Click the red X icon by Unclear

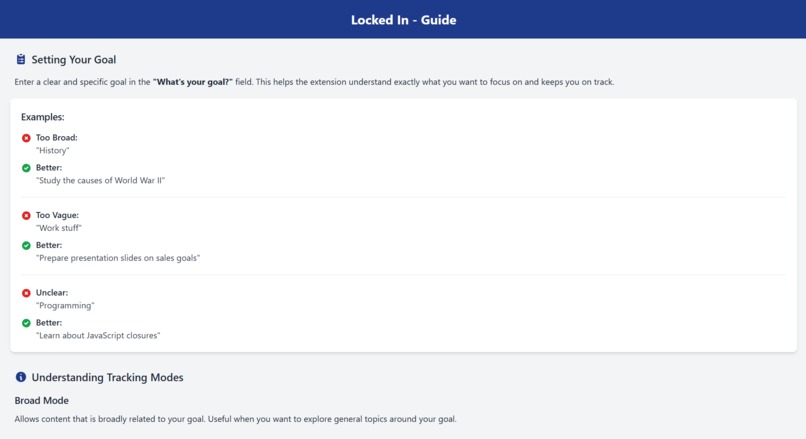[26, 293]
